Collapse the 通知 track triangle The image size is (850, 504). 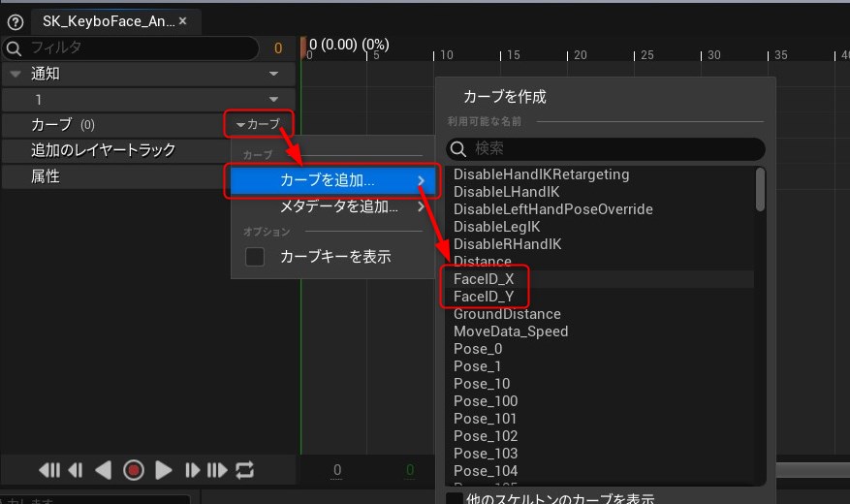click(x=16, y=73)
